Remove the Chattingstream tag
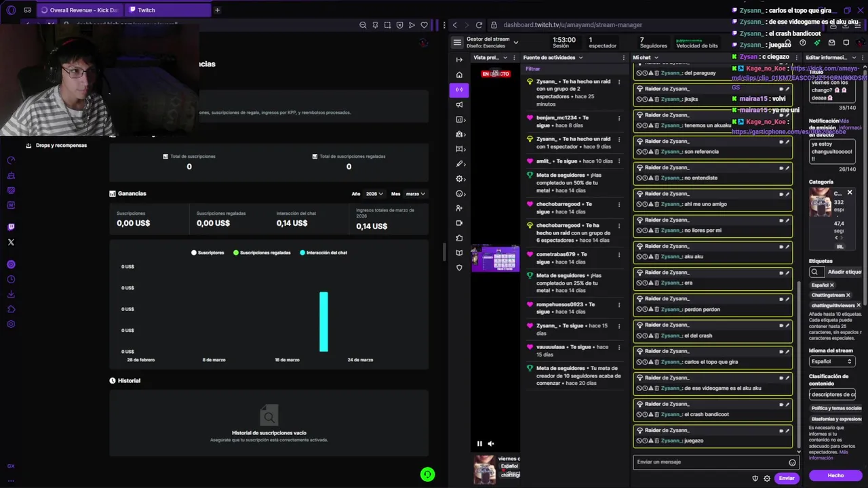 coord(848,296)
